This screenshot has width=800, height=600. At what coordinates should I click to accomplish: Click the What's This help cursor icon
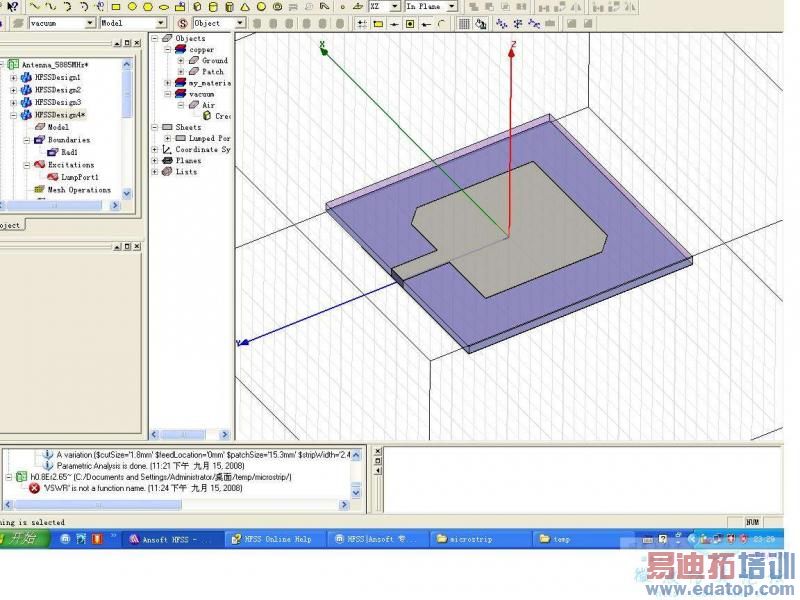[13, 7]
